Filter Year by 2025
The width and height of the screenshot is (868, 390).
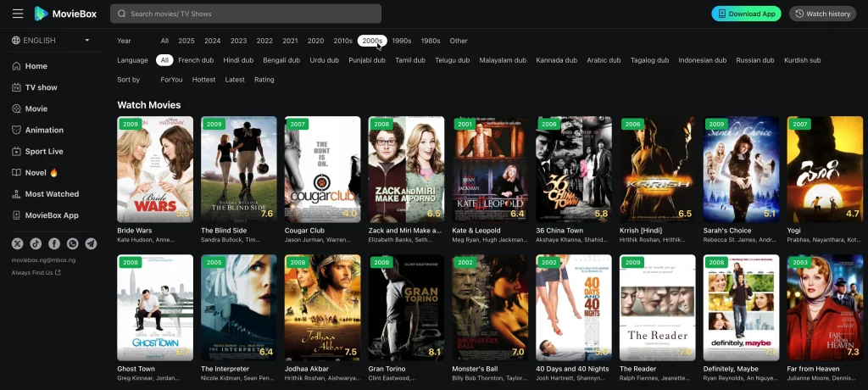(186, 41)
